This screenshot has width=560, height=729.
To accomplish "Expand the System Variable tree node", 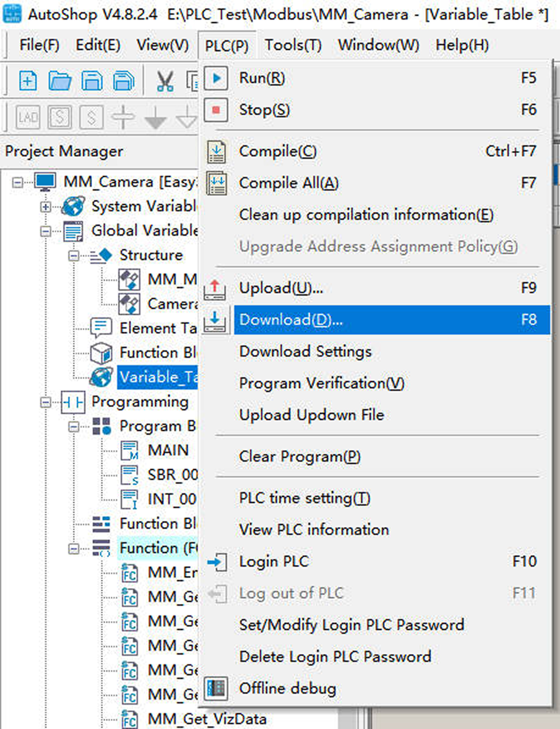I will pos(46,206).
